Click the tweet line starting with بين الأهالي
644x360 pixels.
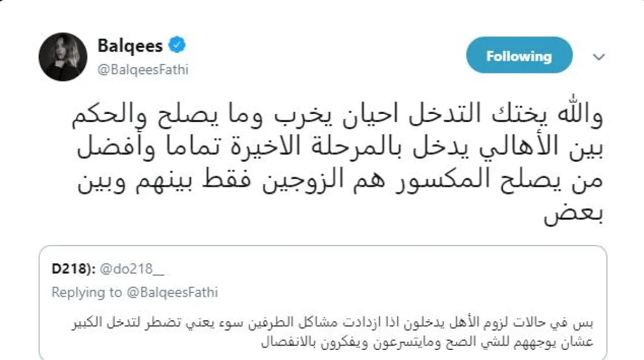point(338,148)
